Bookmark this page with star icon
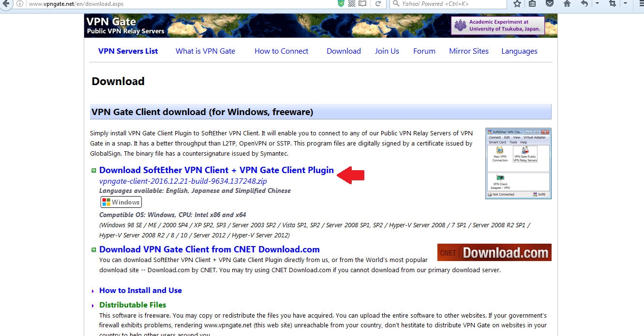The image size is (644, 336). pyautogui.click(x=517, y=3)
